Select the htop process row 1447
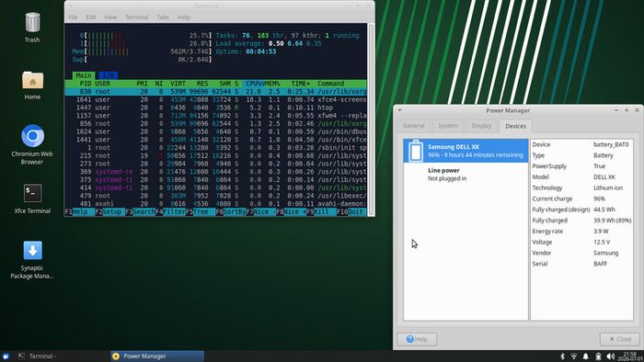The image size is (644, 362). 215,107
